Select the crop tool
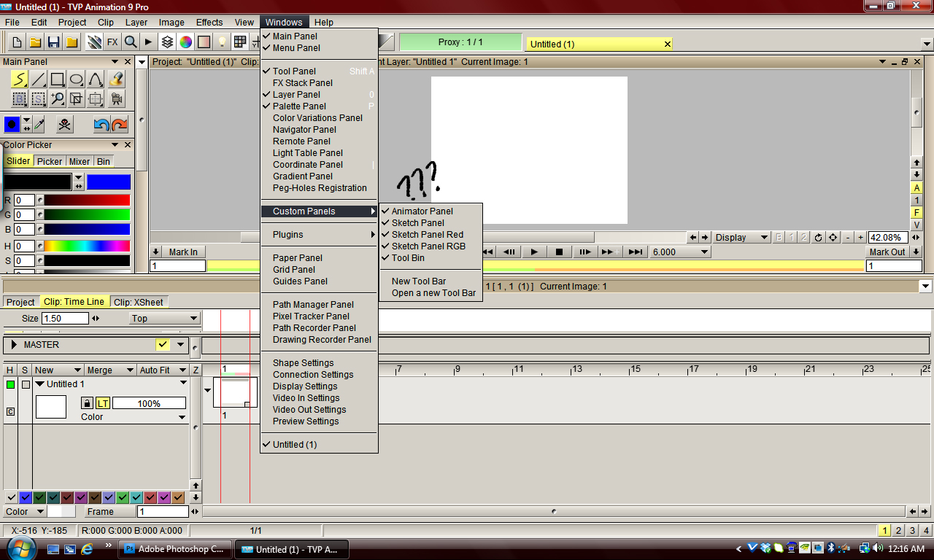 click(77, 98)
